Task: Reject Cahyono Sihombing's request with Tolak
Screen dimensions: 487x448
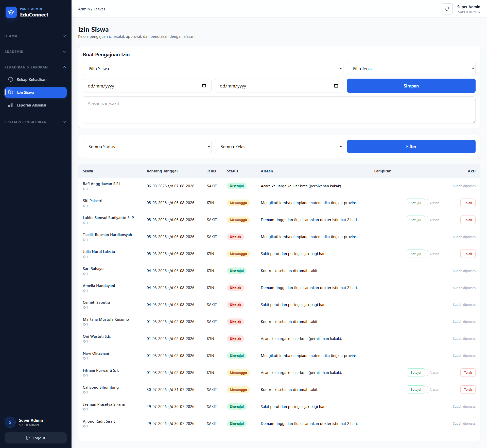Action: tap(468, 389)
